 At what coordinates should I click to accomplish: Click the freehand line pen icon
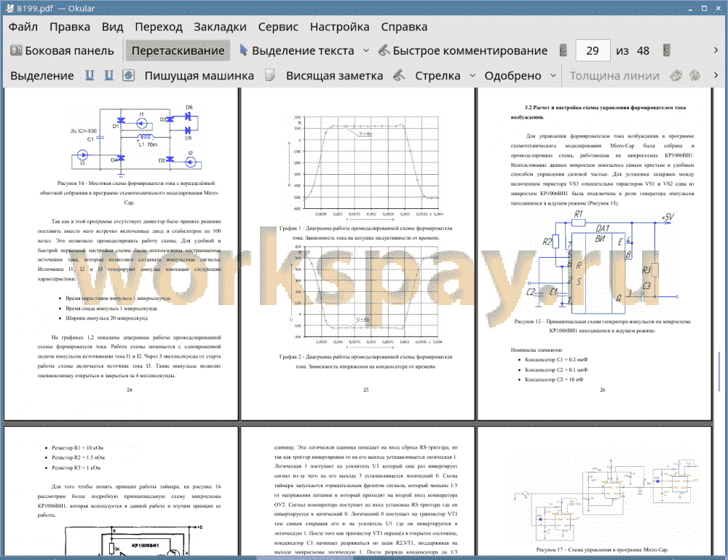[399, 75]
